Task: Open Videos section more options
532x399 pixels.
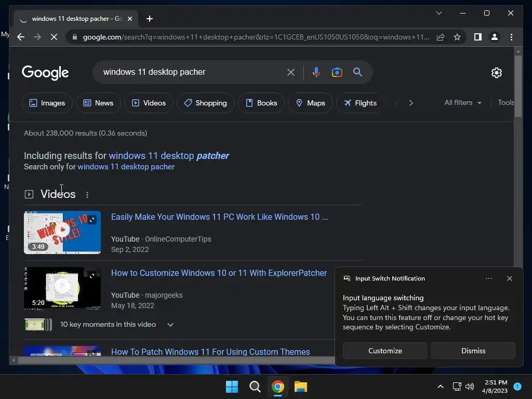Action: (x=87, y=194)
